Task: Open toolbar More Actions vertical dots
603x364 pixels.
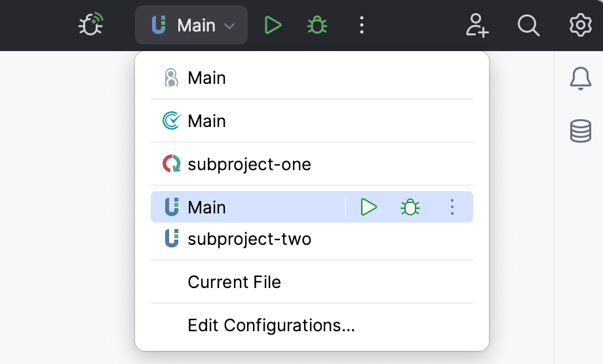Action: pos(362,26)
